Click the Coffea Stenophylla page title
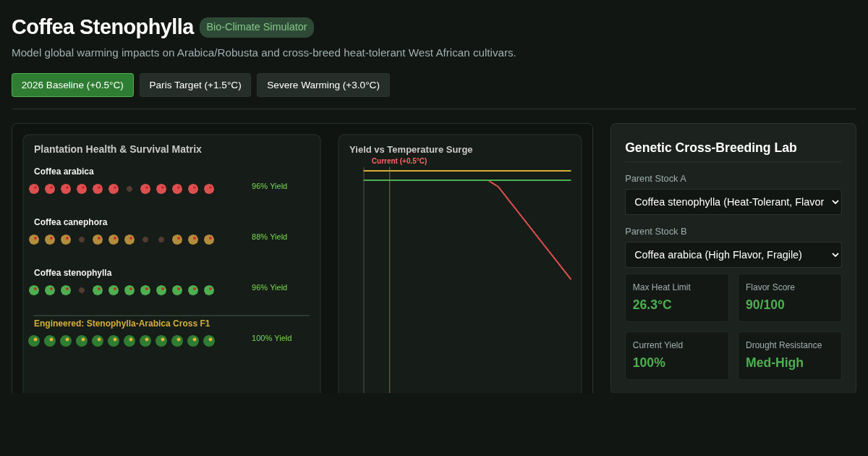Image resolution: width=868 pixels, height=456 pixels. [103, 27]
